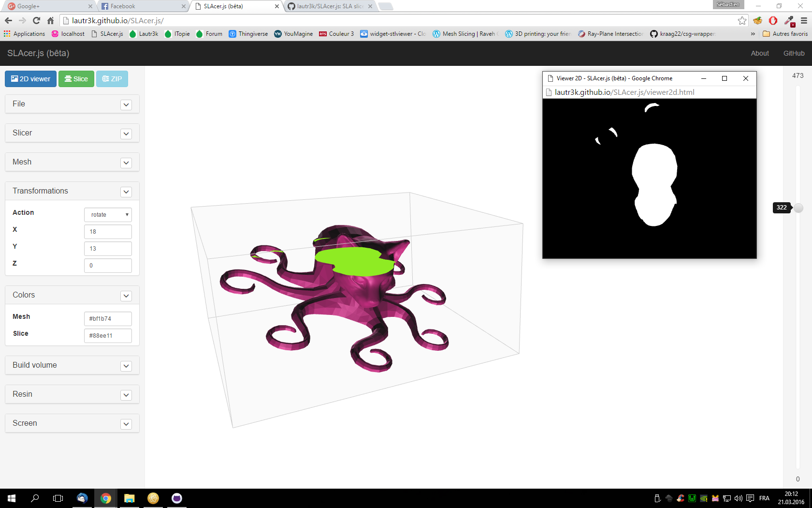Open the Action rotate dropdown
Screen dimensions: 812x508
point(108,215)
